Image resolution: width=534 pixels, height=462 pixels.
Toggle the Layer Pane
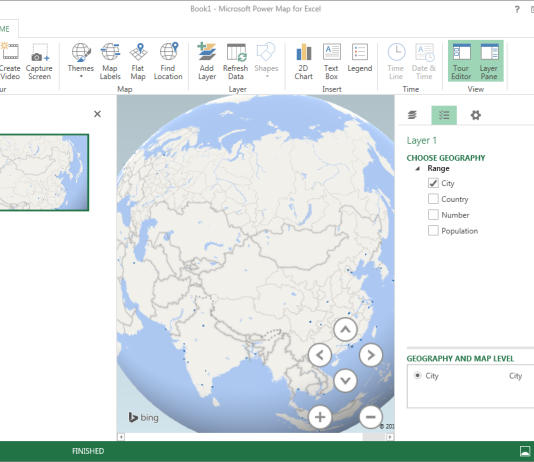[489, 62]
